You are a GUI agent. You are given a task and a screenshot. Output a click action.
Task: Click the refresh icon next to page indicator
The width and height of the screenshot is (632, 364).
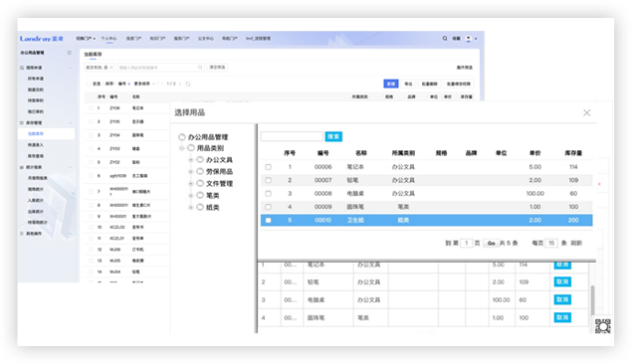coord(188,84)
